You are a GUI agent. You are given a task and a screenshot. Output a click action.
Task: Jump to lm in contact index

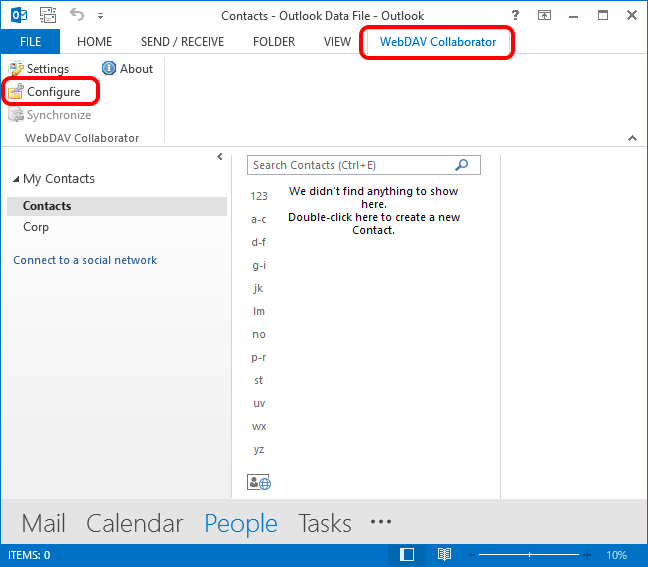(x=259, y=311)
